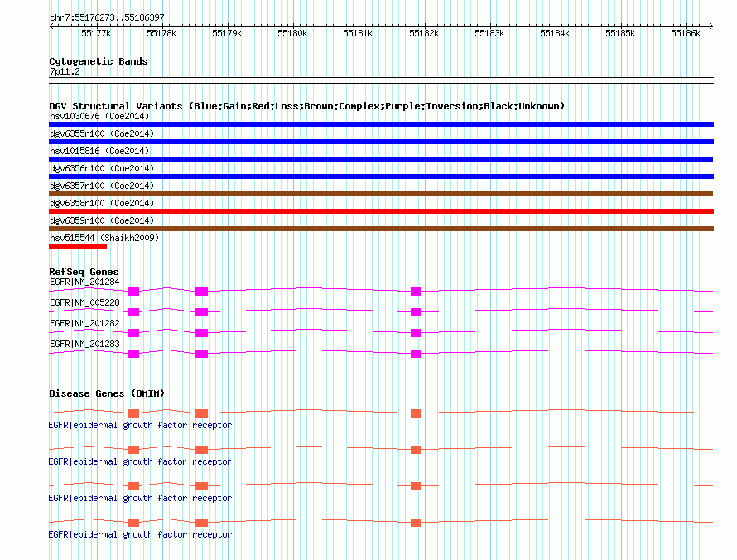
Task: Click the 55179k ruler tick label
Action: (x=227, y=33)
